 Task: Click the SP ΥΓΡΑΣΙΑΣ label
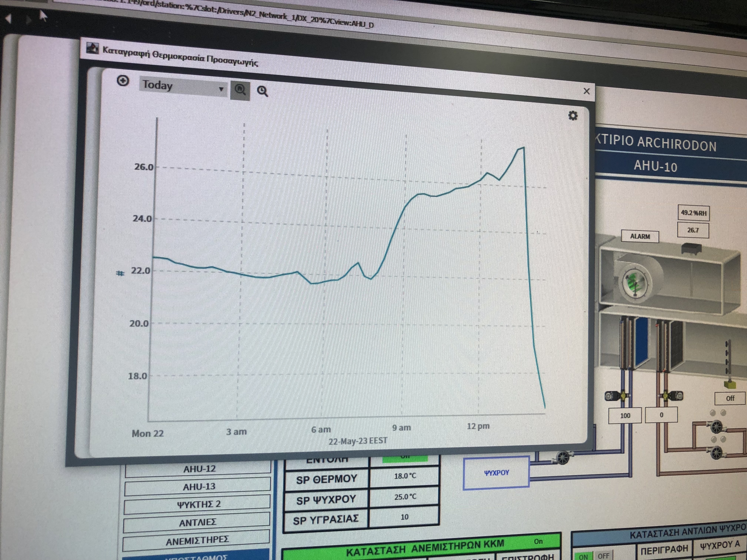[x=326, y=520]
